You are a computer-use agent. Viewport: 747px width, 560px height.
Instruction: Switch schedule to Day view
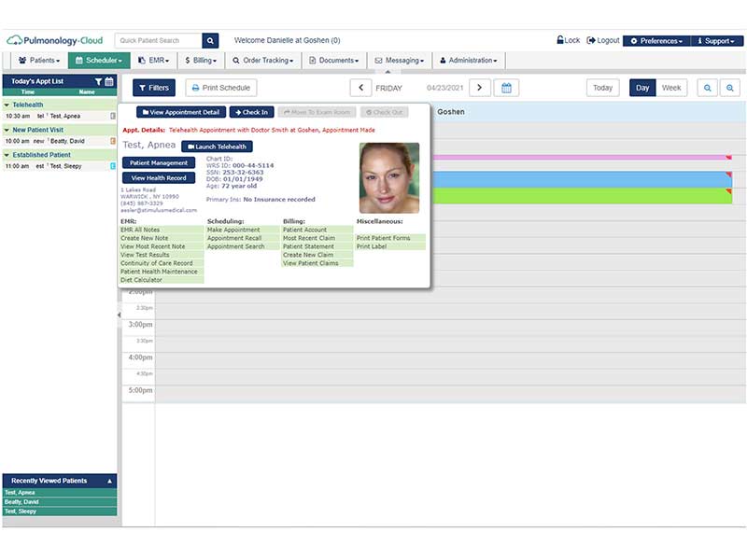point(642,88)
